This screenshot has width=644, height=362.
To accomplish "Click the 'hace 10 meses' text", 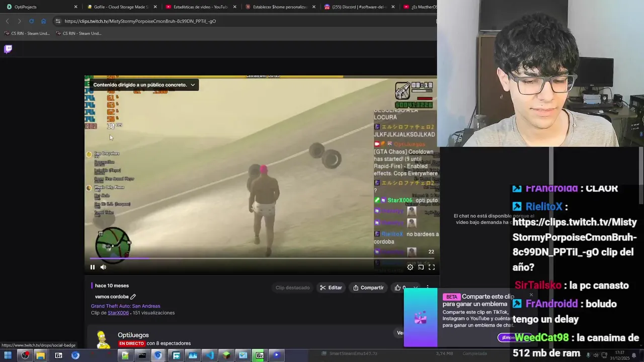I will pos(112,286).
